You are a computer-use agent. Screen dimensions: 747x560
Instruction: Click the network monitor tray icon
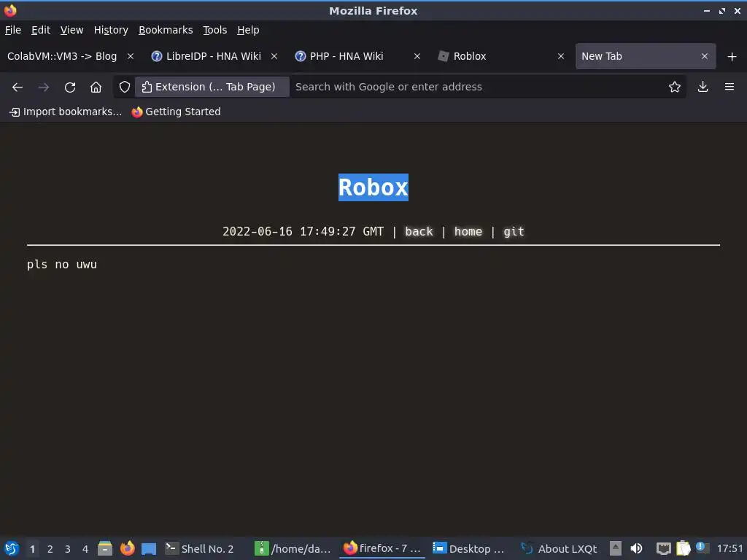pos(663,548)
